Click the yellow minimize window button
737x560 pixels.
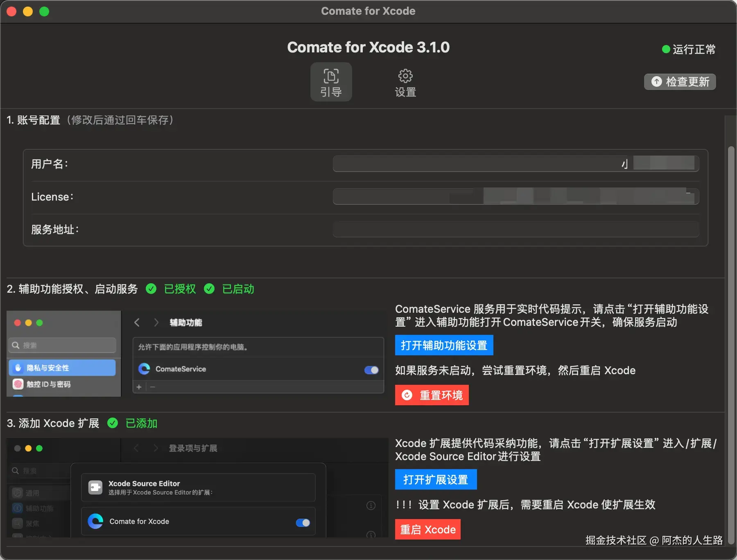[28, 11]
